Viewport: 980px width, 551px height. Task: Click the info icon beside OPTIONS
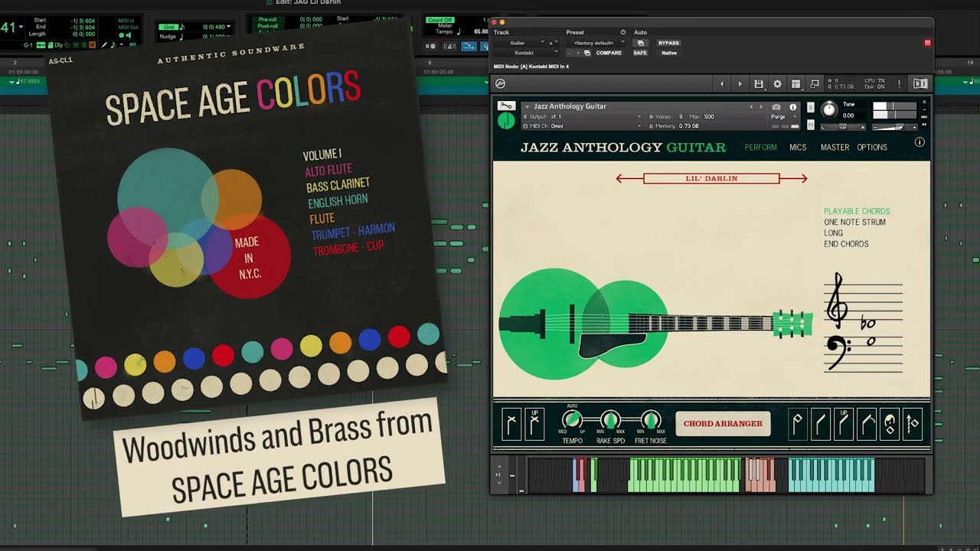pyautogui.click(x=920, y=142)
